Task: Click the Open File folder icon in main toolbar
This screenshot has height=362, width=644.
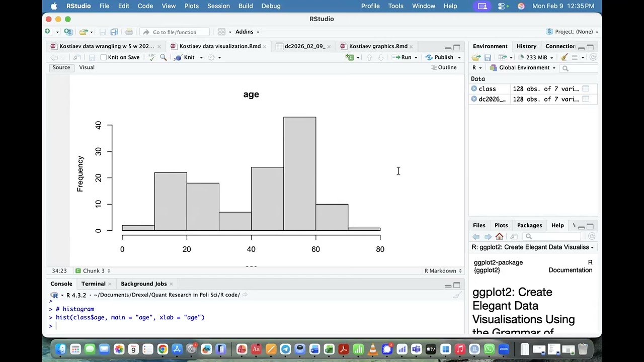Action: 83,32
